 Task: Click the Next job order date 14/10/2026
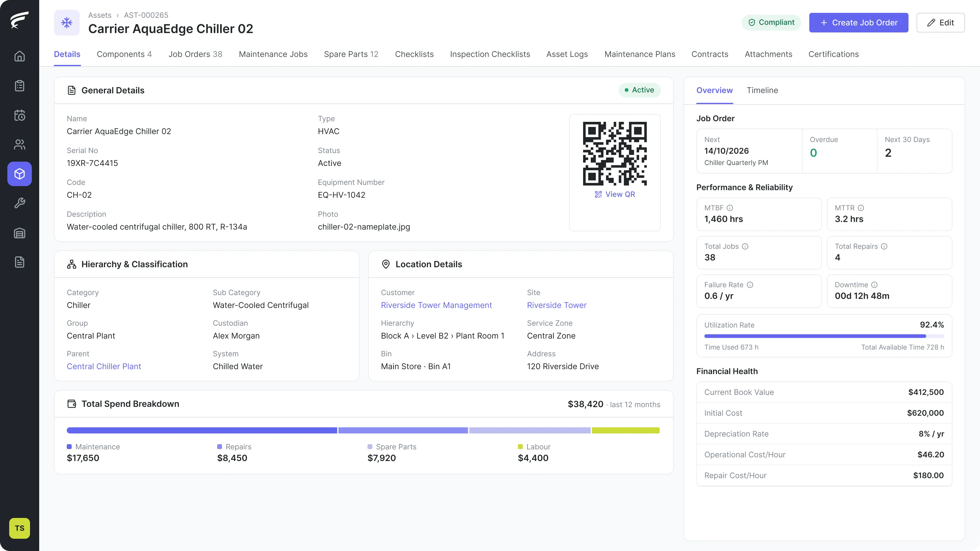(726, 151)
